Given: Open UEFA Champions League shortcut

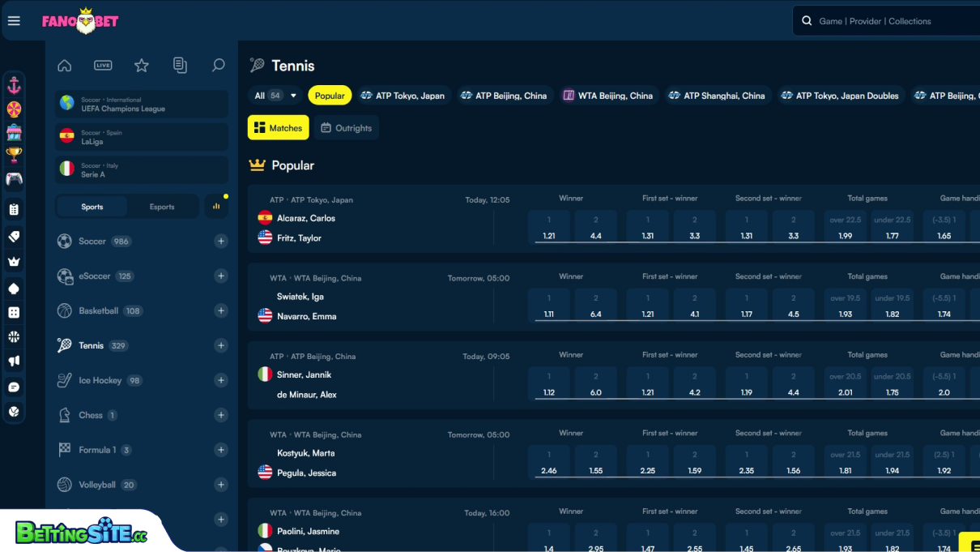Looking at the screenshot, I should point(142,104).
